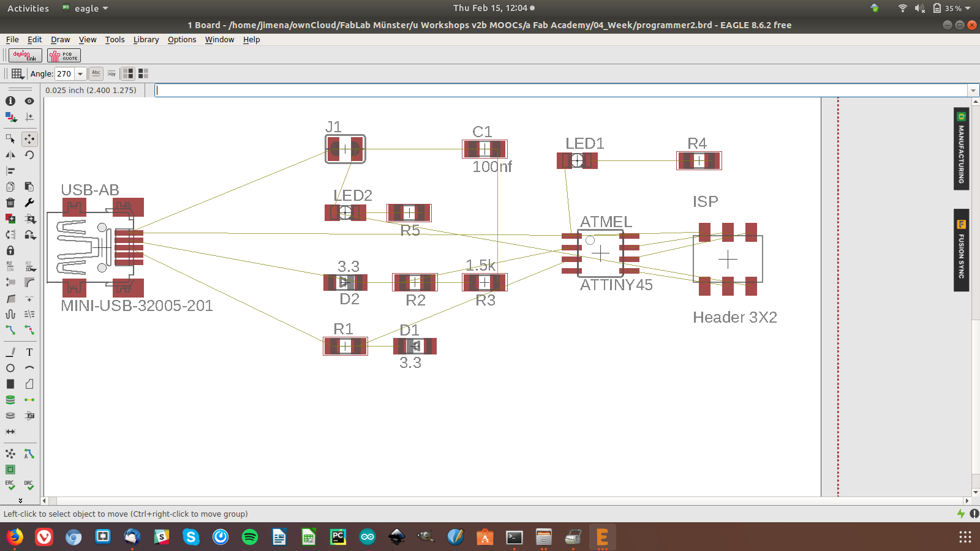Select the Dimension tool

click(x=10, y=432)
